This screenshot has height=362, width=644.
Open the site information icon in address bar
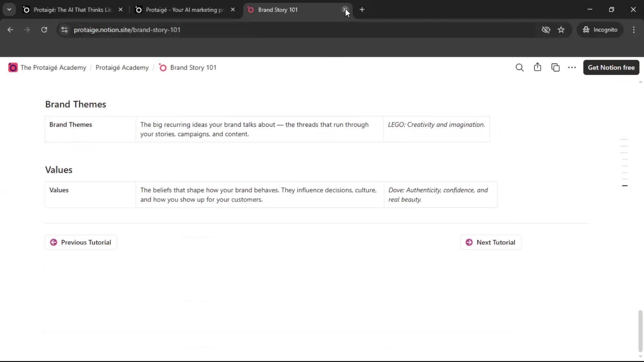(64, 30)
